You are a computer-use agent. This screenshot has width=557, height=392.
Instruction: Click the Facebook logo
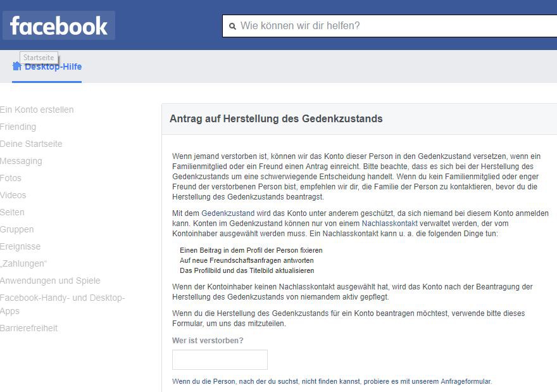(59, 25)
